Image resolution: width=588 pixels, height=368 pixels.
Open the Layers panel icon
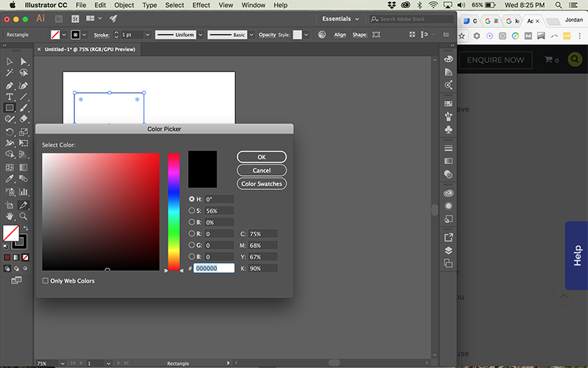[x=448, y=250]
